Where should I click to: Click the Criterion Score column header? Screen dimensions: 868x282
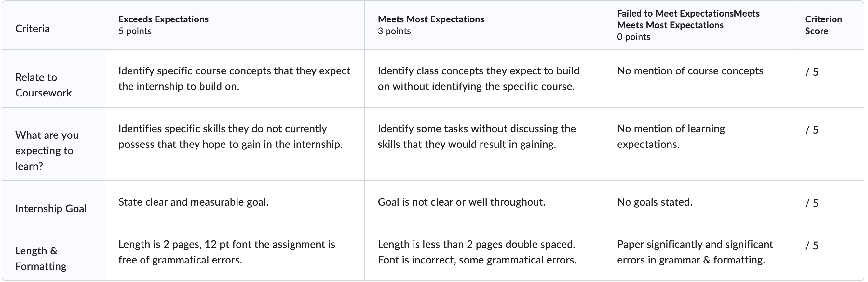pos(828,25)
